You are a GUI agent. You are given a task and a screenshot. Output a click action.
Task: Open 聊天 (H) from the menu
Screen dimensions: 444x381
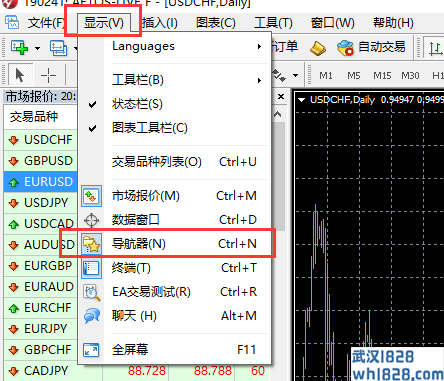pos(175,316)
